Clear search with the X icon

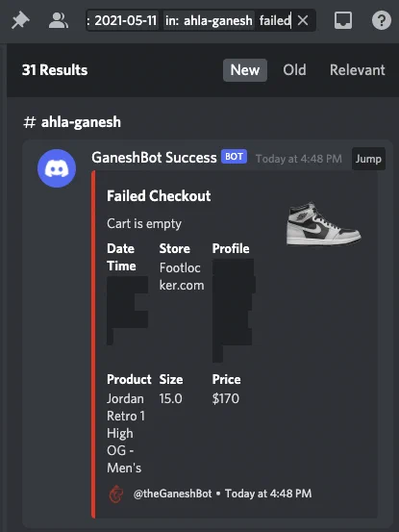[x=303, y=21]
